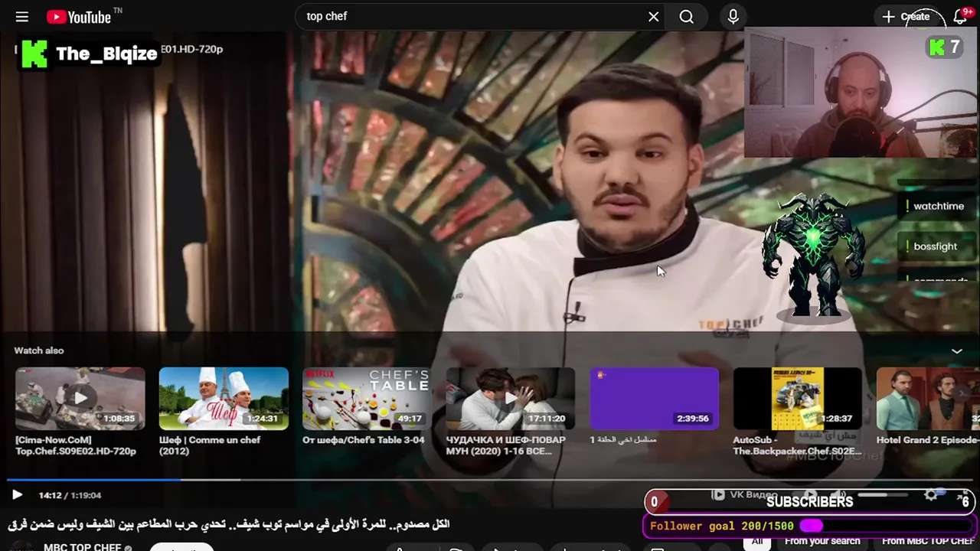Clear the 'top chef' search text

[654, 17]
